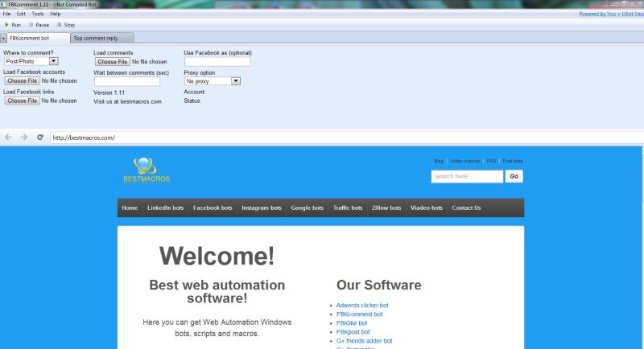Screen dimensions: 644x349
Task: Focus the Wait between comments field
Action: tap(127, 81)
